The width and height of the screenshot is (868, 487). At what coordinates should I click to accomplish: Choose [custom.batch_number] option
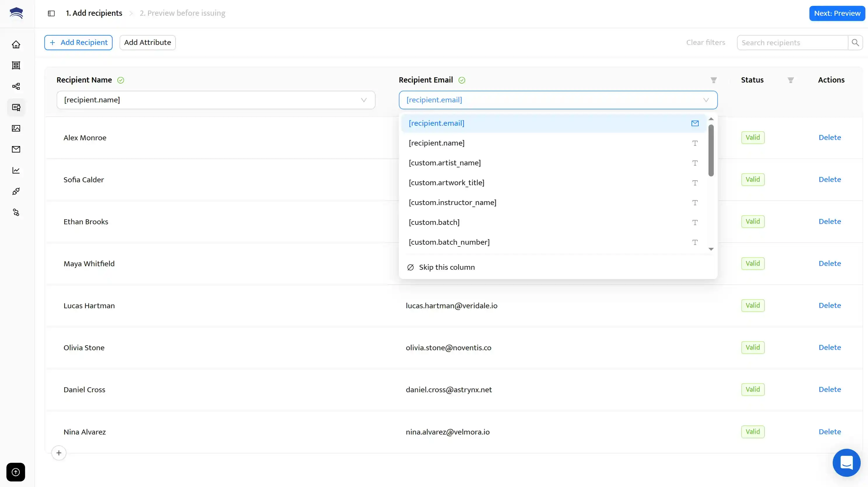(x=449, y=242)
